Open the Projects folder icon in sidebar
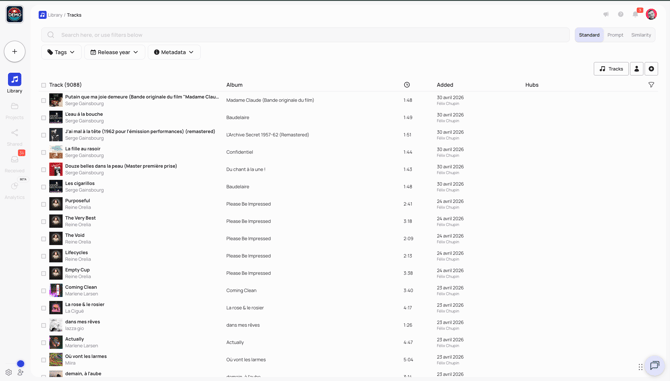 click(x=15, y=106)
